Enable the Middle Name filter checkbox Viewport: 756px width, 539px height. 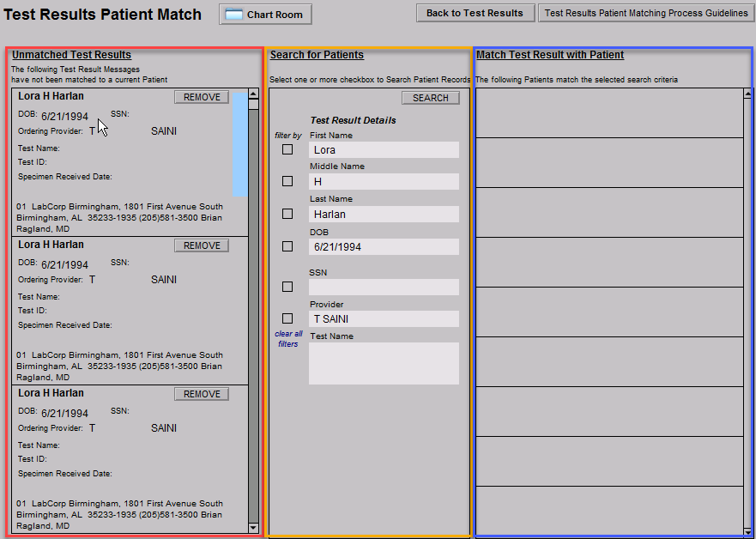click(x=287, y=181)
